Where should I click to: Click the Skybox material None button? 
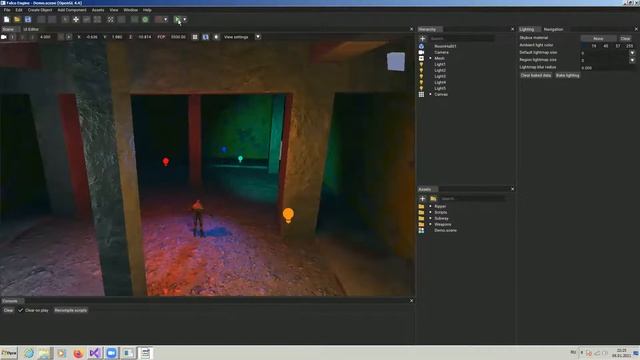[x=598, y=38]
